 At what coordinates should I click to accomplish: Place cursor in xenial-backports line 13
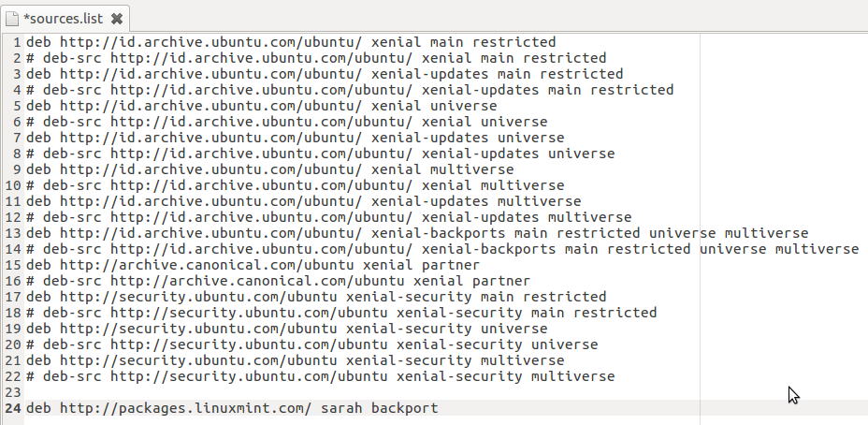tap(417, 233)
